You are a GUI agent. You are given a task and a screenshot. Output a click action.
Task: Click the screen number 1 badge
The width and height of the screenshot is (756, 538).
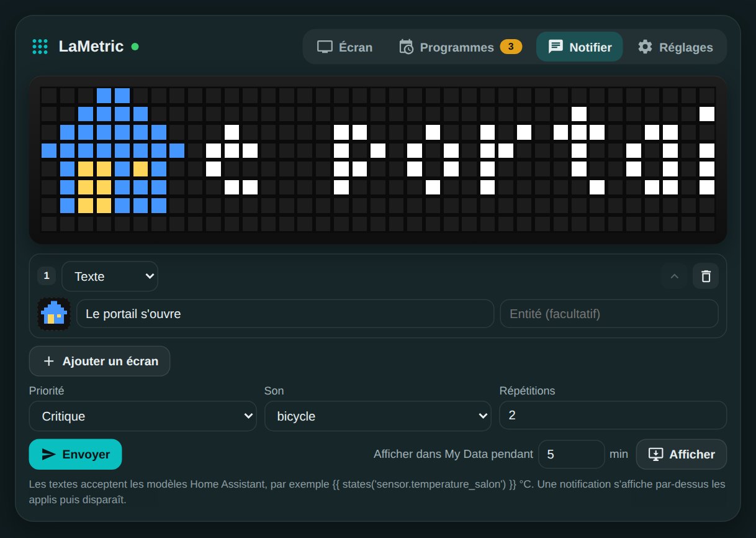46,276
